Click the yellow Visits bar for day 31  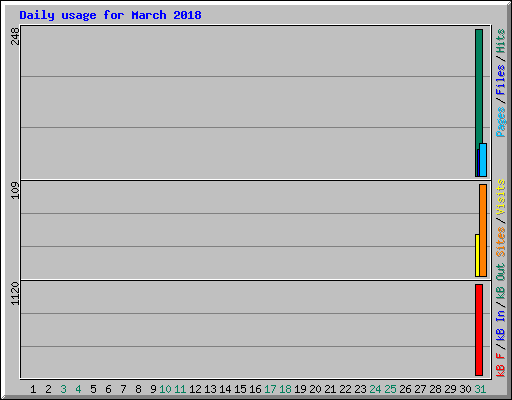click(x=477, y=255)
